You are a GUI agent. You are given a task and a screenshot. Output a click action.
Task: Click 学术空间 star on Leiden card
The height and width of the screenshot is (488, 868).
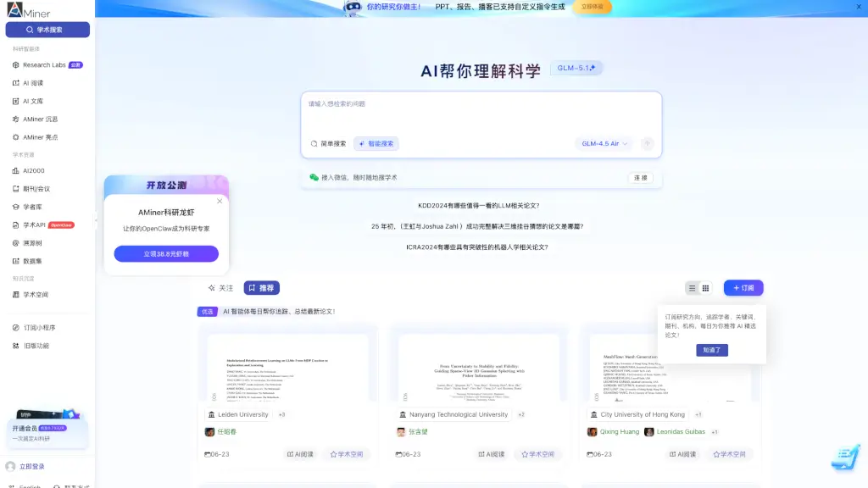(347, 454)
